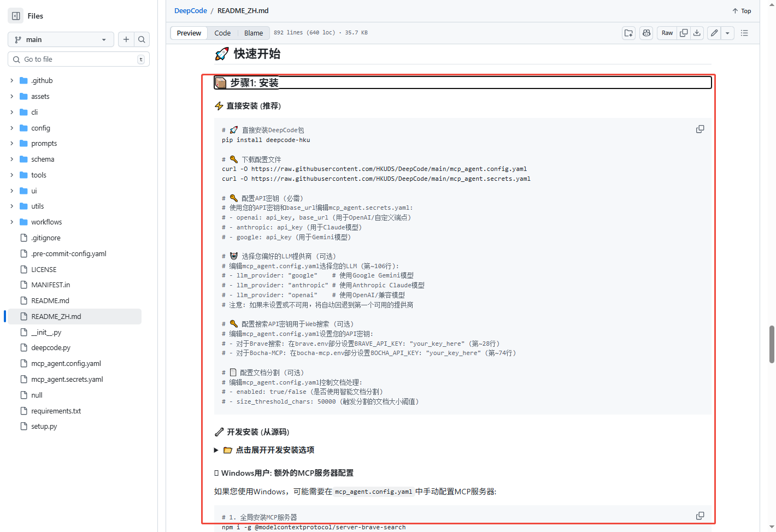Image resolution: width=776 pixels, height=532 pixels.
Task: Expand the prompts folder chevron
Action: click(x=11, y=143)
